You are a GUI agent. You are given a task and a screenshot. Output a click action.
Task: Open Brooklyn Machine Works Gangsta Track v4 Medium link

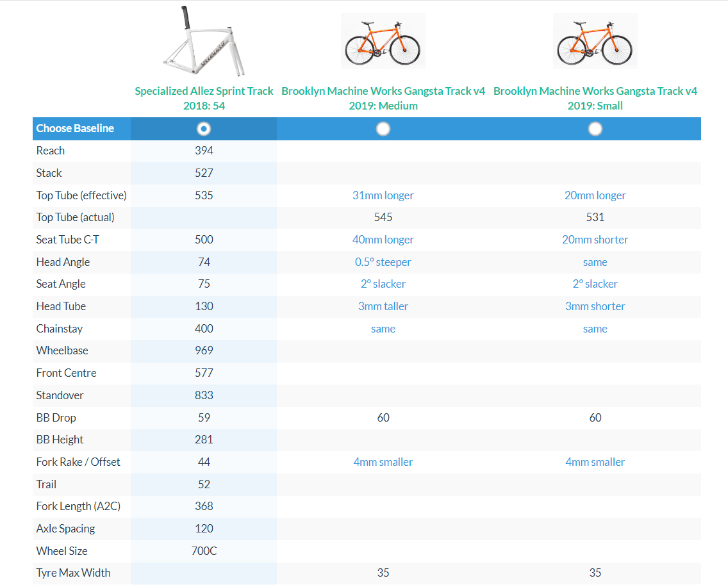[x=383, y=98]
